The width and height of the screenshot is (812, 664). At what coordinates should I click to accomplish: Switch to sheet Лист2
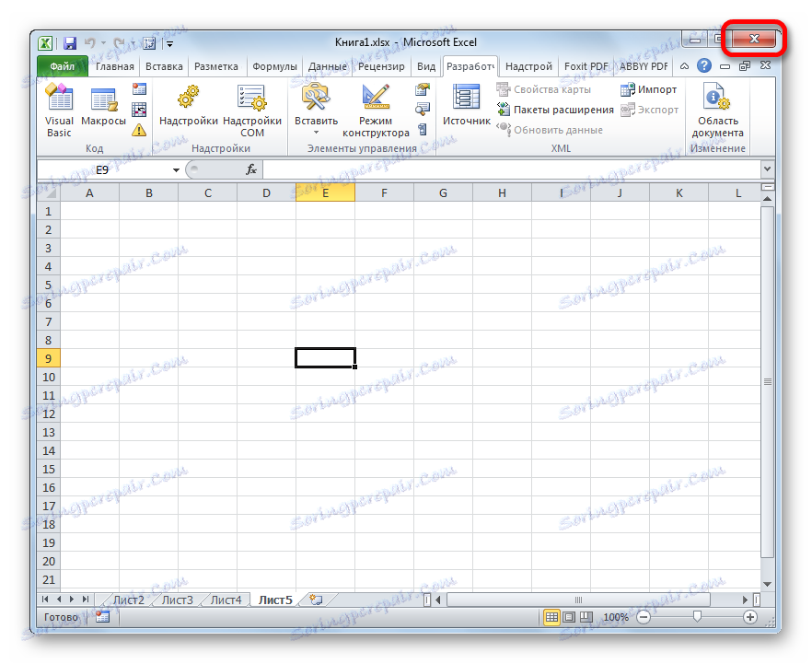[129, 600]
